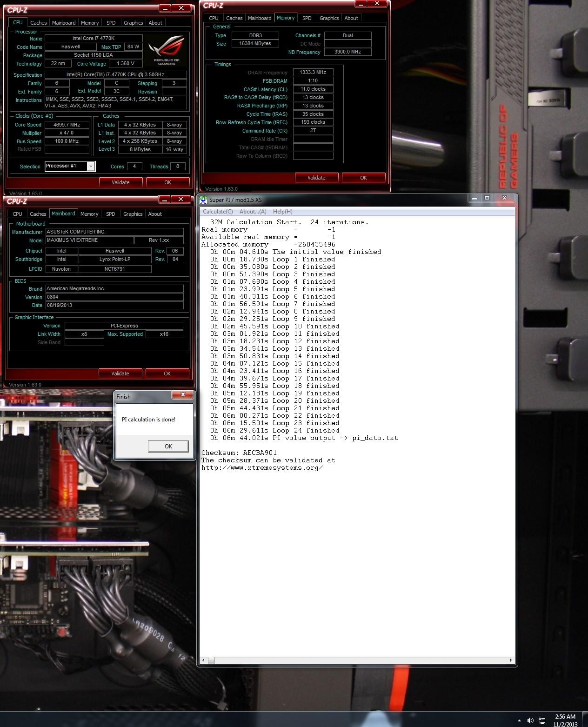The width and height of the screenshot is (588, 727).
Task: Click Validate in the Mainboard CPU-Z window
Action: coord(120,374)
